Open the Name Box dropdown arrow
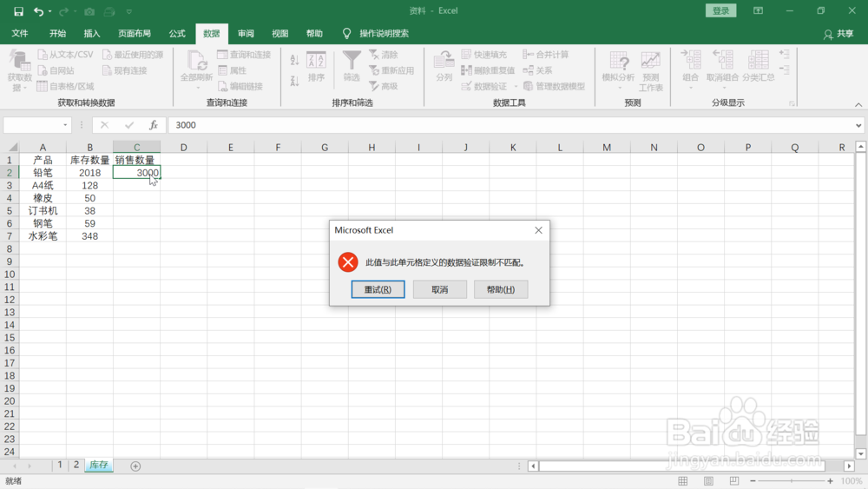 [65, 125]
